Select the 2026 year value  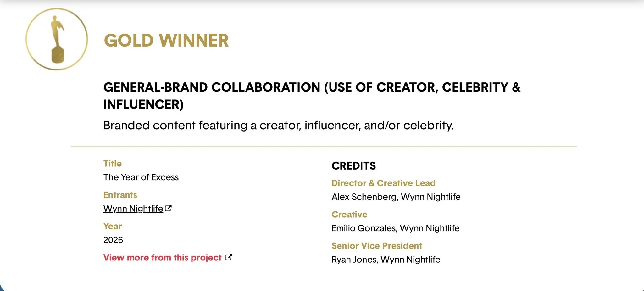[x=113, y=240]
